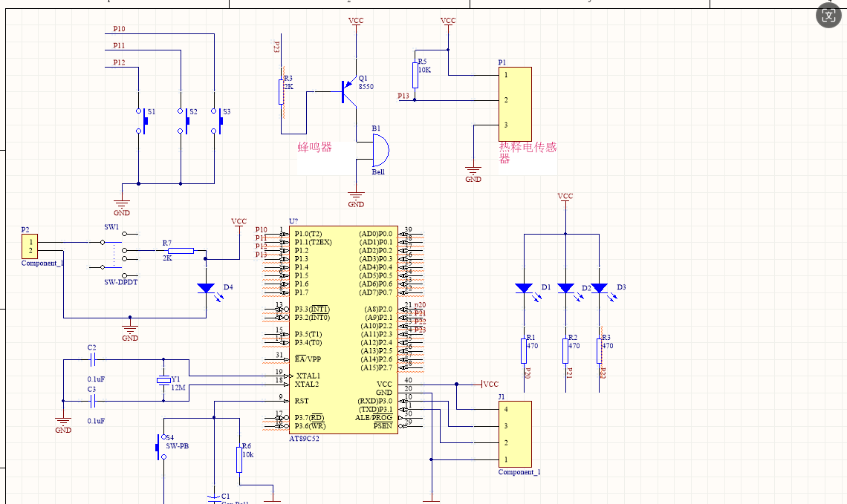Click the RST pin label
Image resolution: width=847 pixels, height=504 pixels.
click(x=302, y=401)
